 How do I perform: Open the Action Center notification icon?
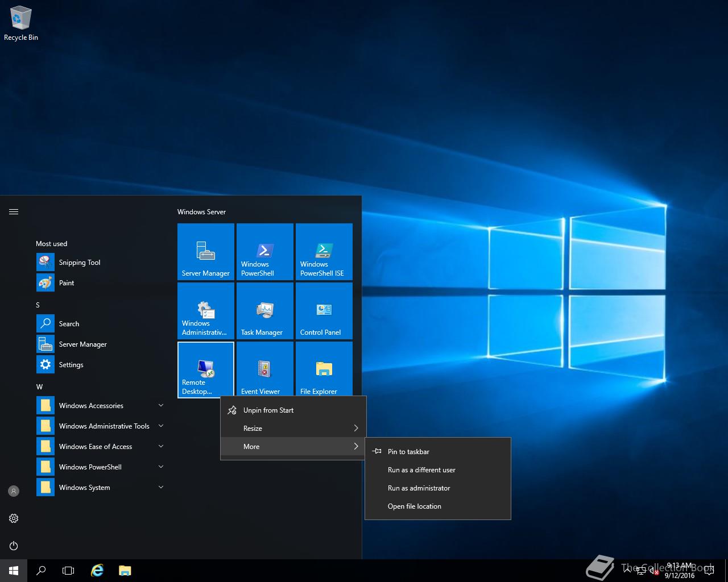click(x=709, y=571)
